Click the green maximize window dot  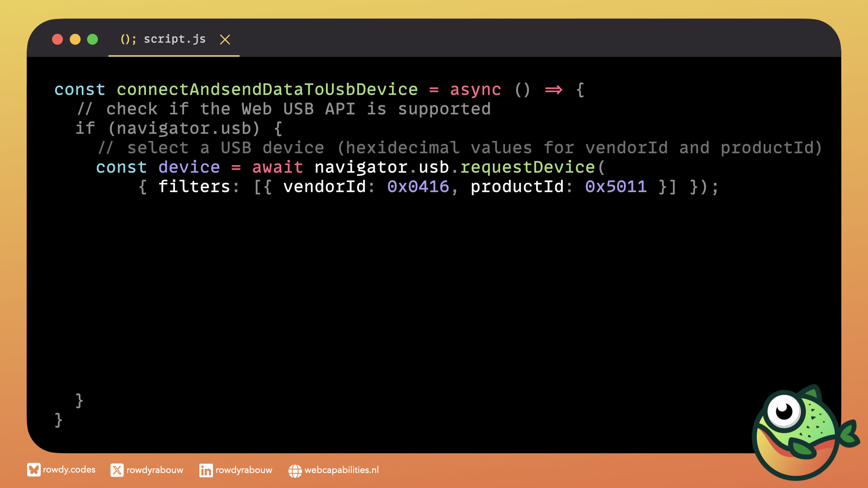click(92, 39)
